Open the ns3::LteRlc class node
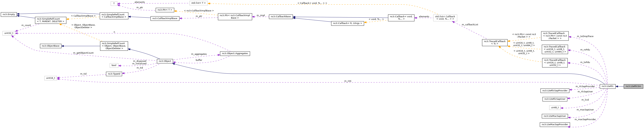This screenshot has width=644, height=128. click(608, 86)
